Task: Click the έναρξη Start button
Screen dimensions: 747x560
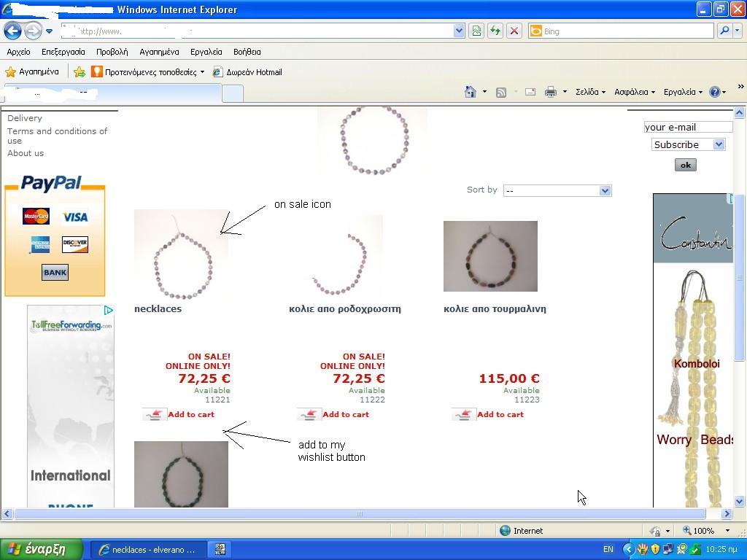Action: 42,549
